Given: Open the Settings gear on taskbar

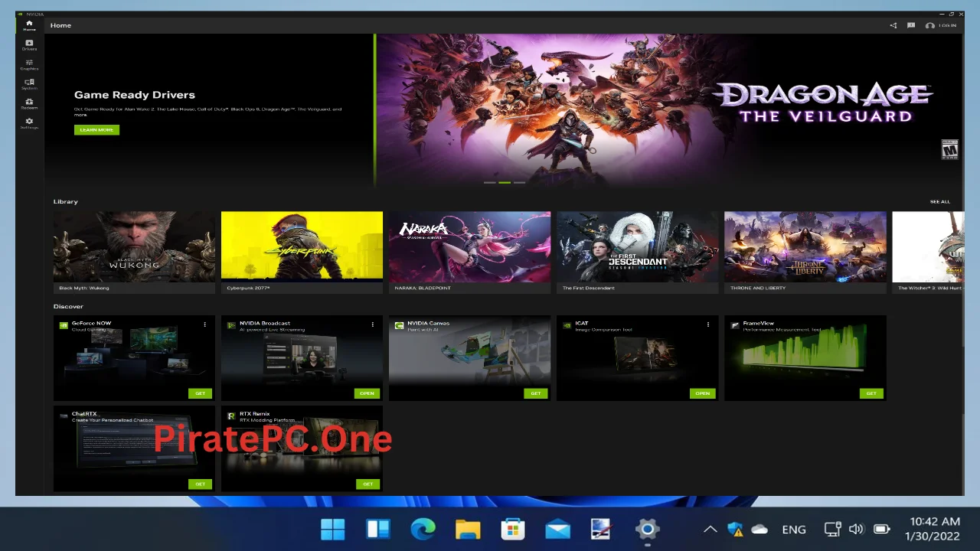Looking at the screenshot, I should pyautogui.click(x=647, y=529).
